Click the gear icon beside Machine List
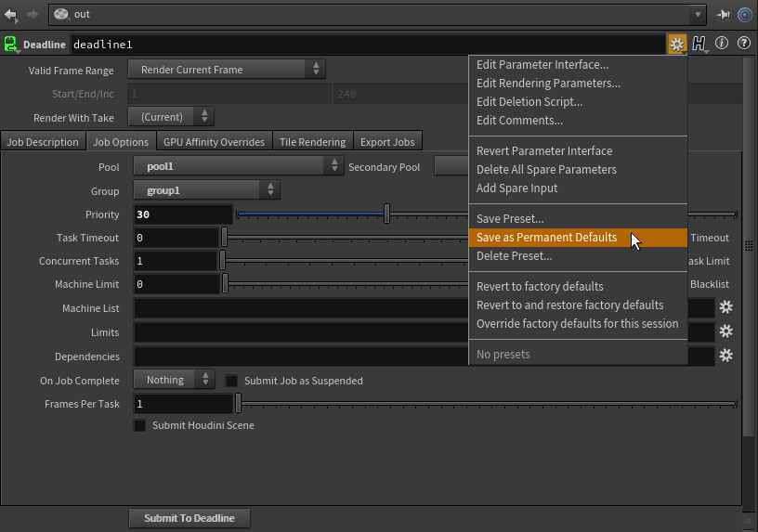This screenshot has width=758, height=532. pyautogui.click(x=726, y=307)
